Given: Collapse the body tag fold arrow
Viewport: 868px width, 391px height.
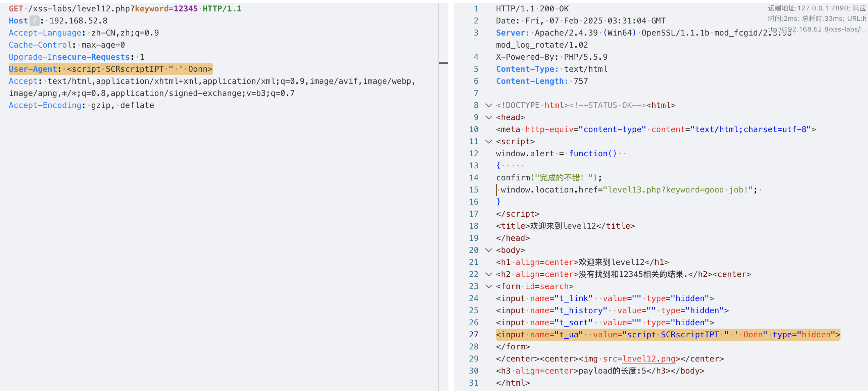Looking at the screenshot, I should tap(488, 250).
